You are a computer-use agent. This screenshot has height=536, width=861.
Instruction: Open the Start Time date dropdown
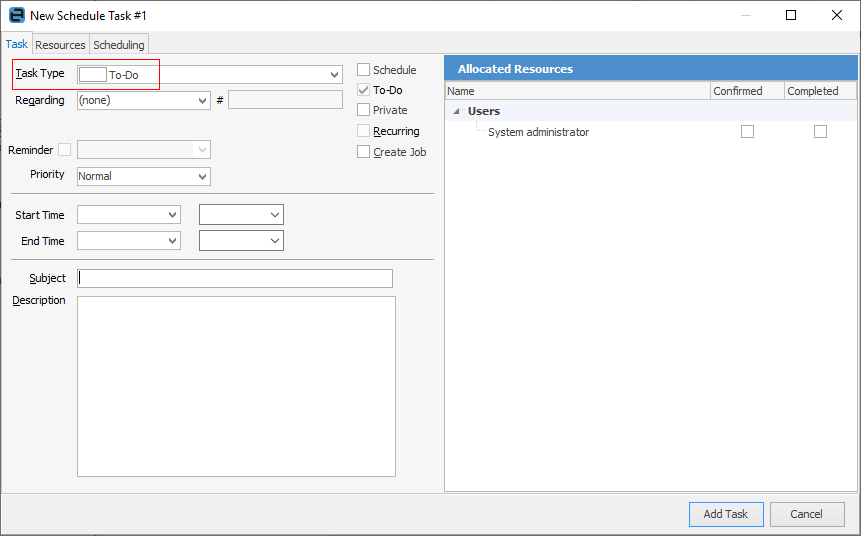pyautogui.click(x=172, y=215)
